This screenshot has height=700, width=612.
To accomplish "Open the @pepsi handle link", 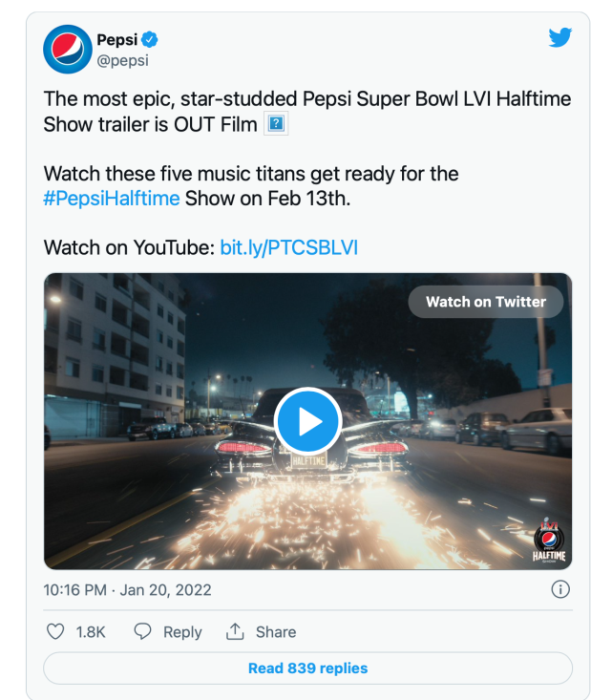I will 122,61.
